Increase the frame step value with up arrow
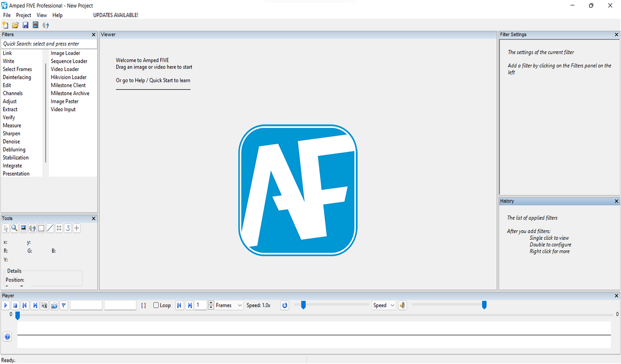The image size is (621, 364). 211,303
